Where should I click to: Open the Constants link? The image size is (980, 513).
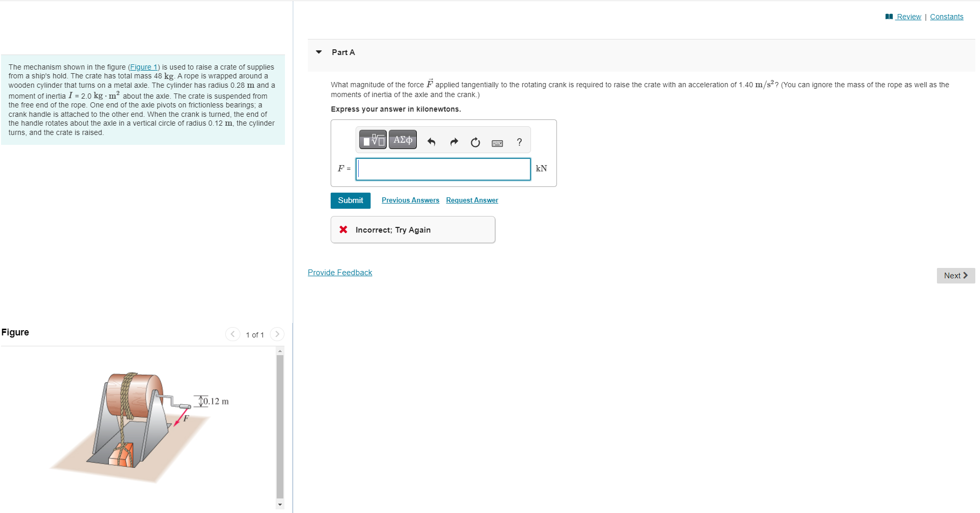946,17
